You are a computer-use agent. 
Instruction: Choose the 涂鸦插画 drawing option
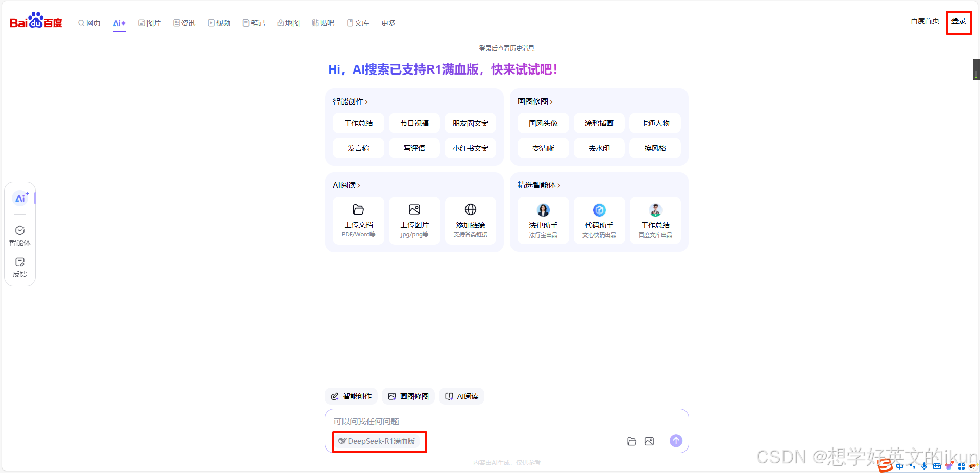pos(599,123)
